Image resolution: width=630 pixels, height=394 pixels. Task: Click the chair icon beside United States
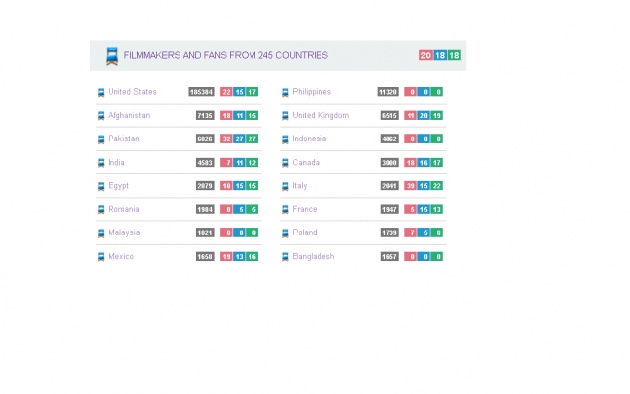[x=101, y=92]
